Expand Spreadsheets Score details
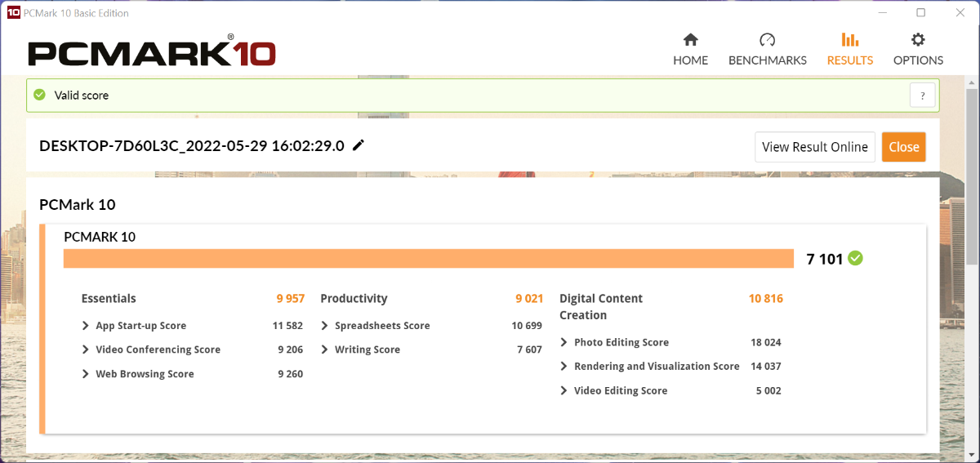Screen dimensions: 980x463 coord(325,326)
